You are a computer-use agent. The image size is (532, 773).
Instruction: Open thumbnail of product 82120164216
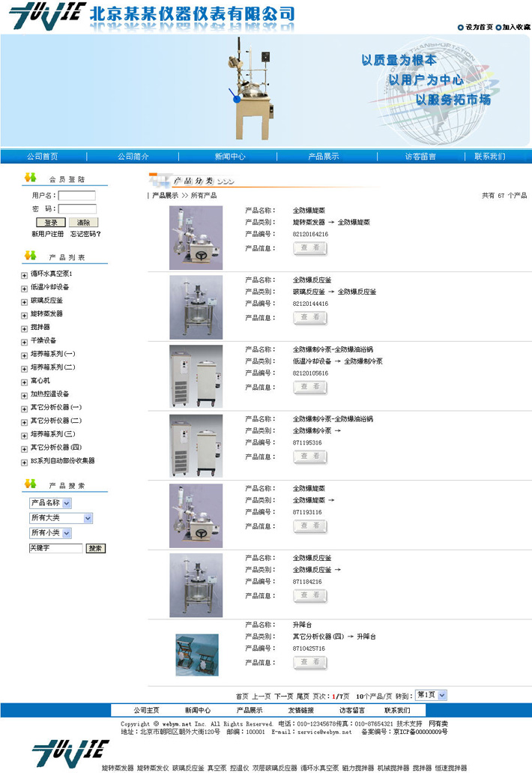click(x=196, y=238)
